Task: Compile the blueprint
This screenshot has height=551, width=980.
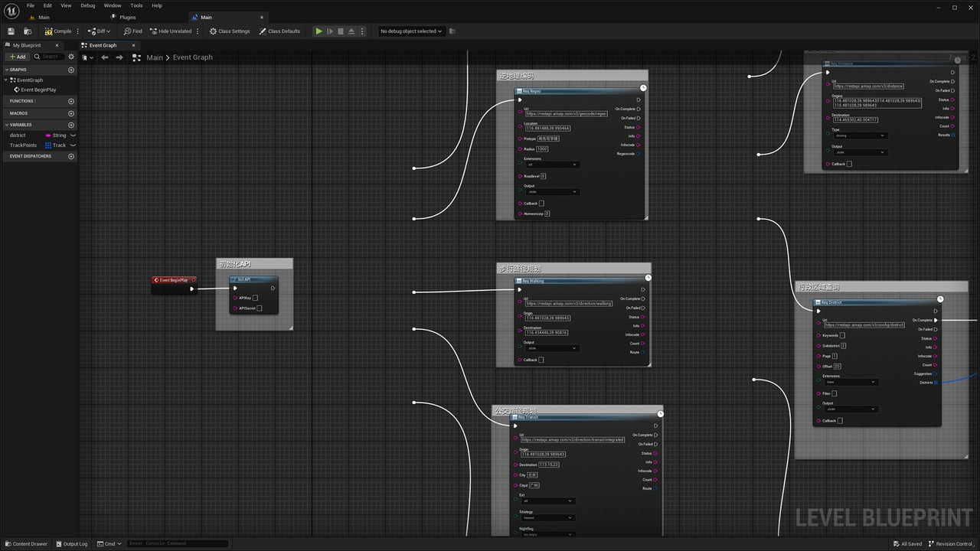Action: (58, 31)
